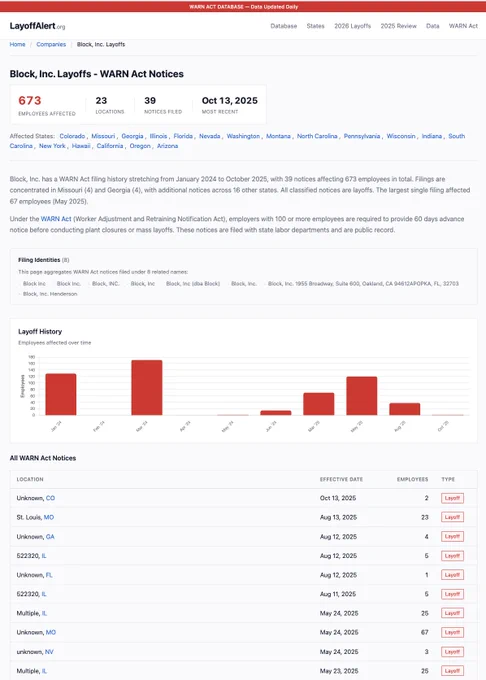This screenshot has width=486, height=680.
Task: Open the Illinois affected state link
Action: click(x=158, y=136)
